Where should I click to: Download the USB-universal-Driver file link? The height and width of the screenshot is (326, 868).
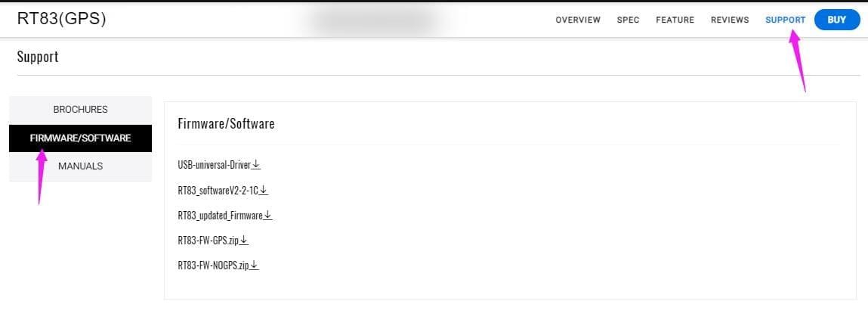(x=215, y=165)
